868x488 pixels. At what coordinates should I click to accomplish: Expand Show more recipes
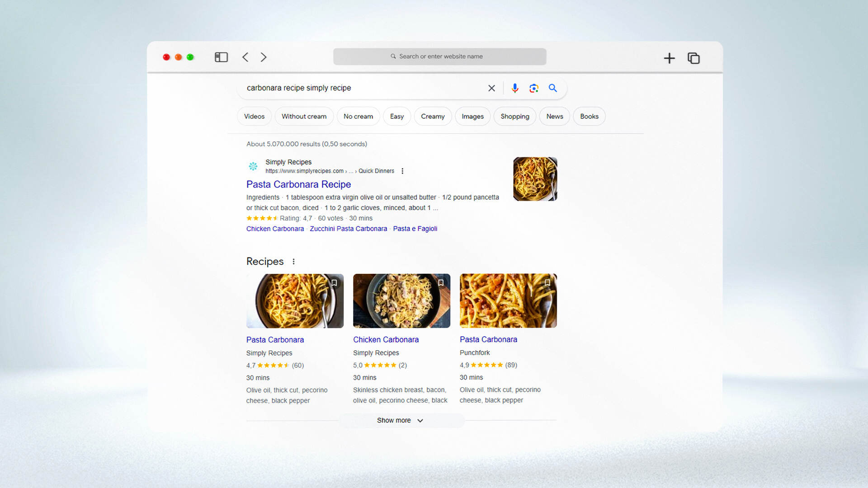[x=401, y=420]
